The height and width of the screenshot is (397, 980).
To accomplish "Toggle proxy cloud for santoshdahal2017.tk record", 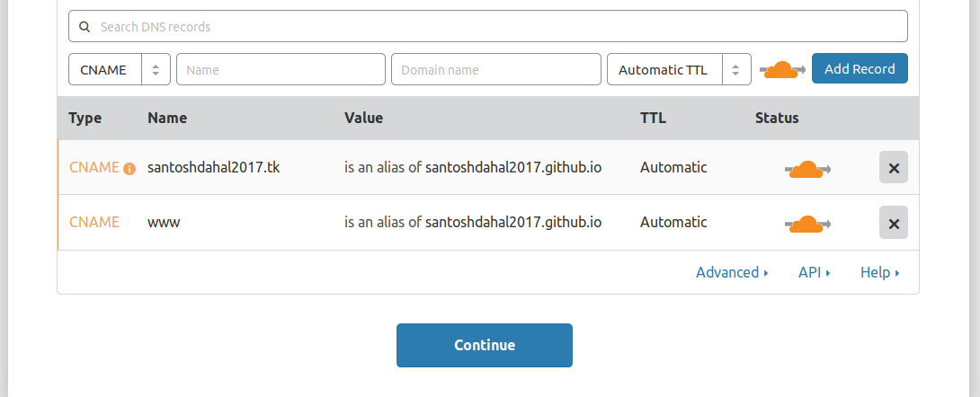I will (807, 168).
